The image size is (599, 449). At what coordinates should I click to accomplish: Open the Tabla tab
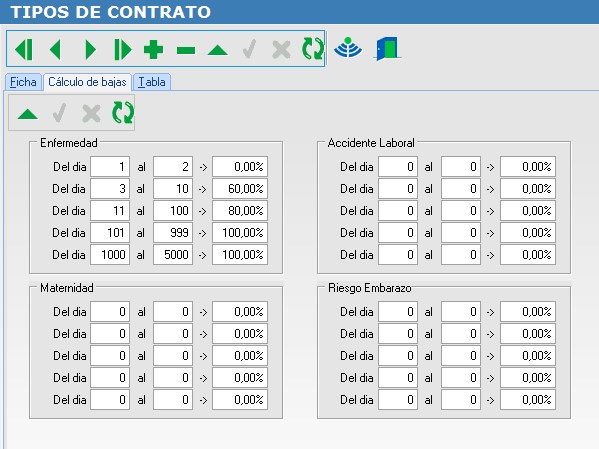click(x=152, y=82)
